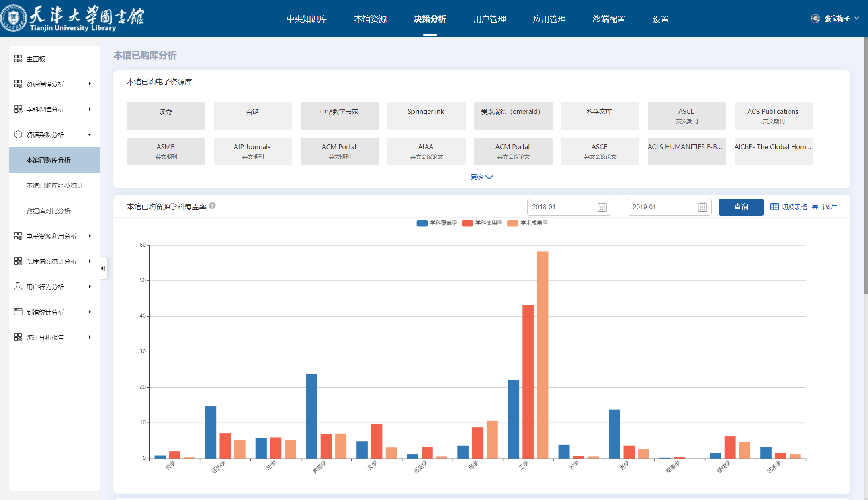Viewport: 868px width, 500px height.
Task: Open the start date calendar icon
Action: tap(602, 207)
